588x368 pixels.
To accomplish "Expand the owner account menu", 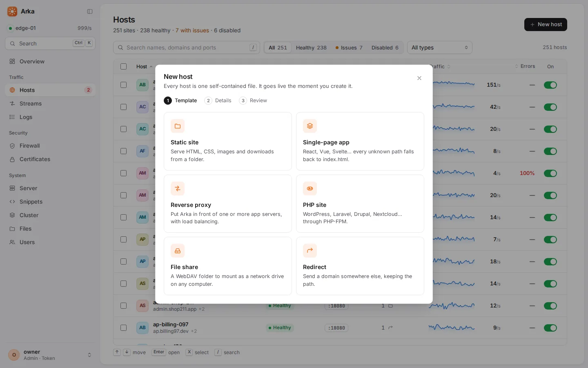I will tap(50, 355).
